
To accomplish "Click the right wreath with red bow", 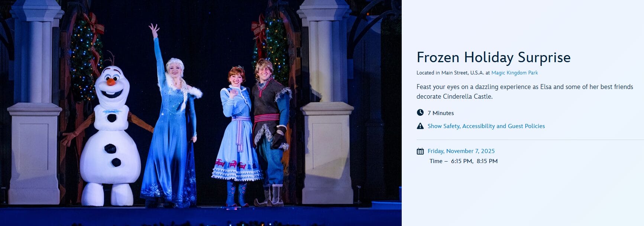I will click(271, 47).
